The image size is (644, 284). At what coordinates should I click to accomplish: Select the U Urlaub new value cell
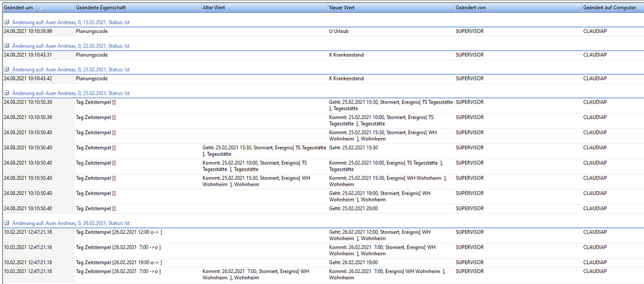344,31
